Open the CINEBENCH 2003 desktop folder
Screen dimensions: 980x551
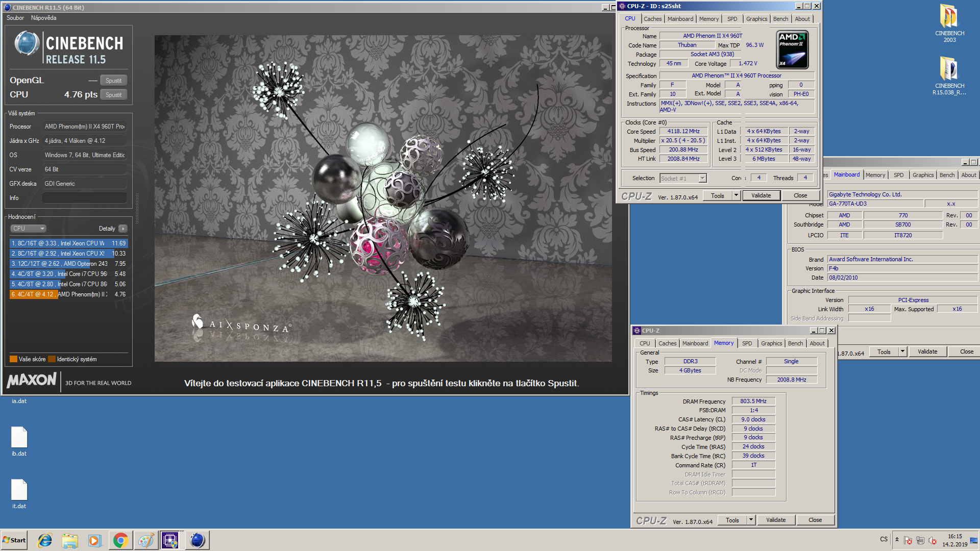pos(949,23)
